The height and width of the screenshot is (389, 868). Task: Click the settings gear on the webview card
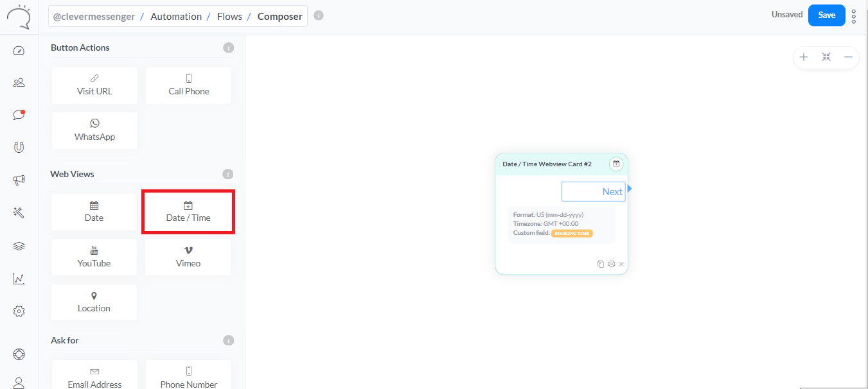612,264
